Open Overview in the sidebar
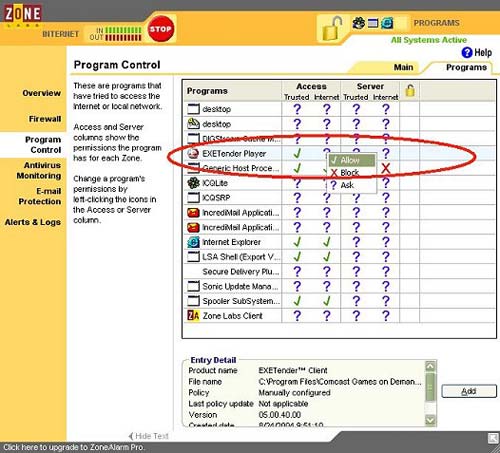 pyautogui.click(x=41, y=93)
